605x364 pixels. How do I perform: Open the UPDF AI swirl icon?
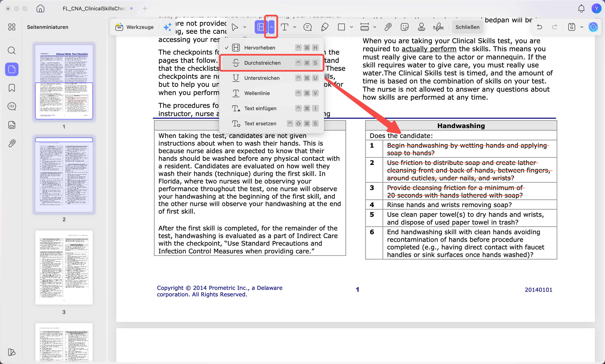click(593, 27)
